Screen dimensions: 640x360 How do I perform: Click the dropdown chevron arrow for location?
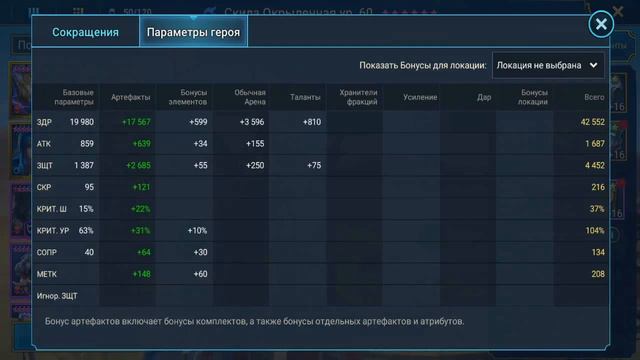tap(593, 65)
